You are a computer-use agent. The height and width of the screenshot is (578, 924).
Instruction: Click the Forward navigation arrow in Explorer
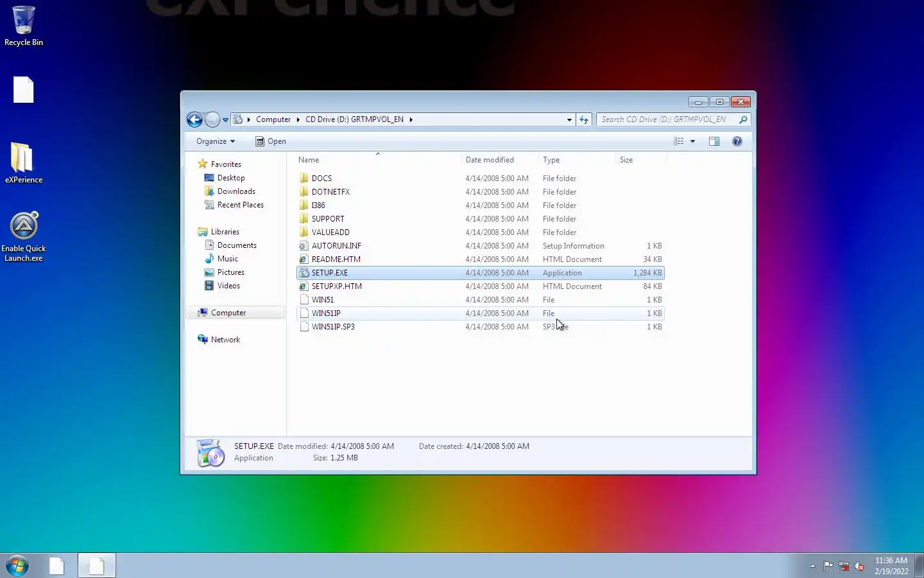212,119
